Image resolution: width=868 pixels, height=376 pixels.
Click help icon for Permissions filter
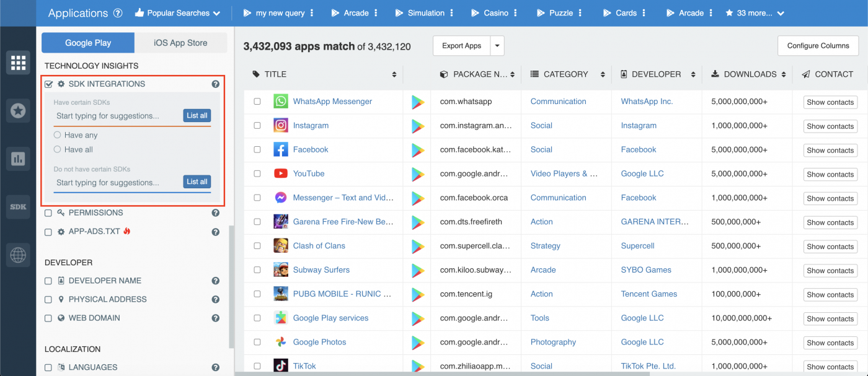pos(216,213)
